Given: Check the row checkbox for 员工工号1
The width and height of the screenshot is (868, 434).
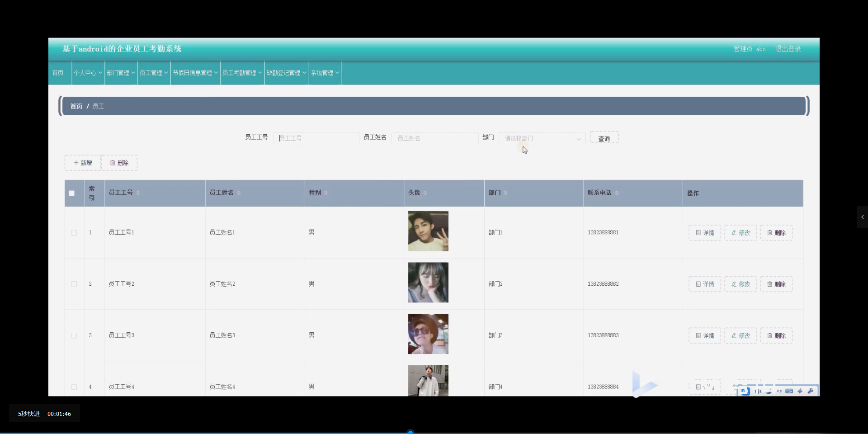Looking at the screenshot, I should tap(74, 233).
